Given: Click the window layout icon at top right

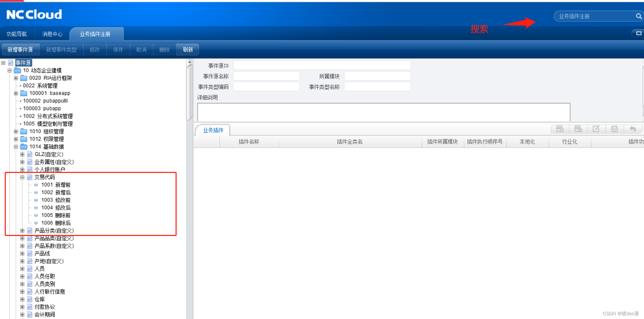Looking at the screenshot, I should pos(639,33).
